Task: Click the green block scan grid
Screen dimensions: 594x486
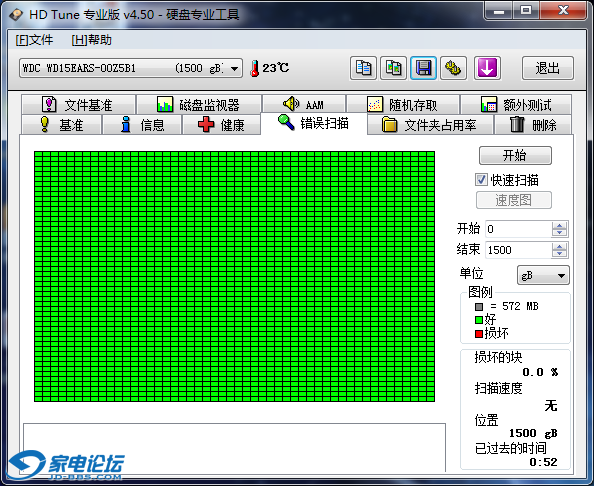Action: pyautogui.click(x=234, y=277)
